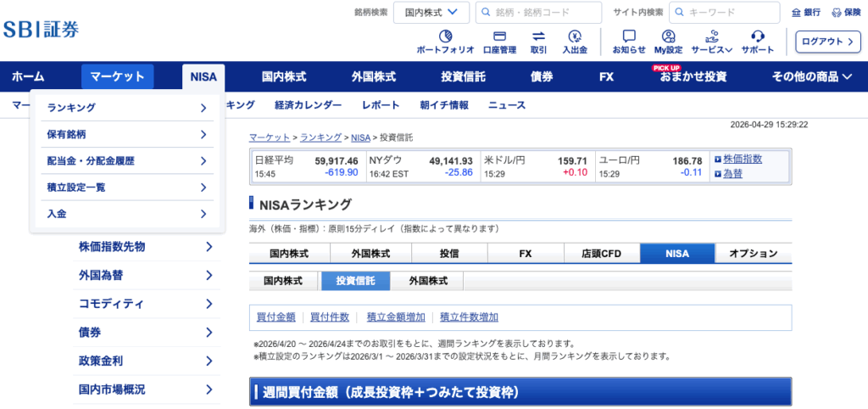Select the 投資信託 main navigation item
This screenshot has width=868, height=409.
click(463, 76)
